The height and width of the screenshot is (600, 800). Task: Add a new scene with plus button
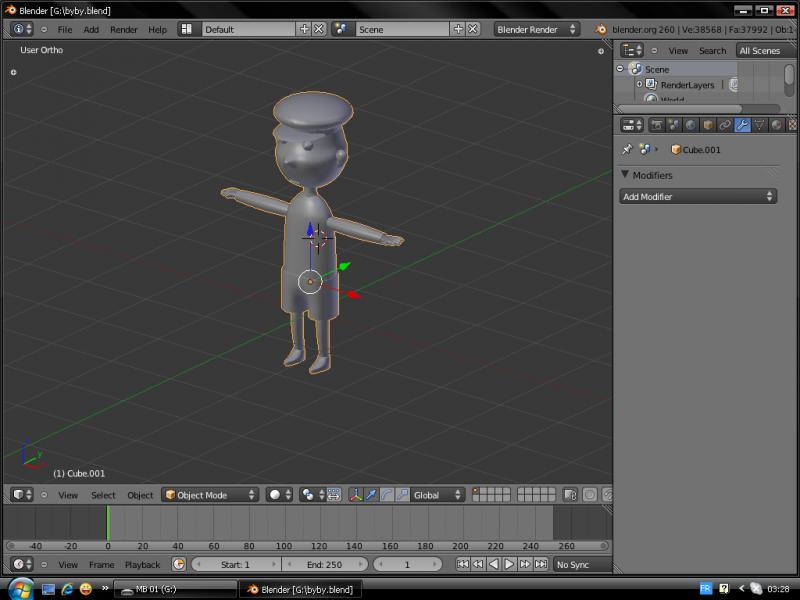click(x=459, y=29)
